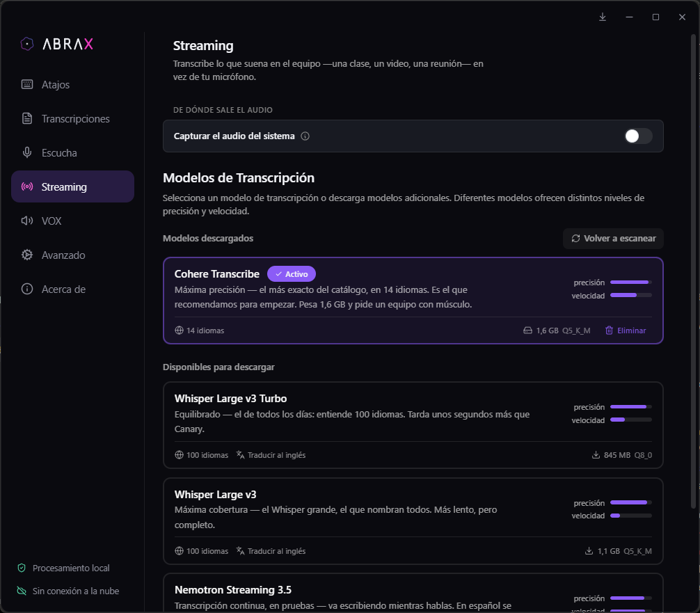The width and height of the screenshot is (700, 613).
Task: Open the Escucha page
Action: point(73,152)
